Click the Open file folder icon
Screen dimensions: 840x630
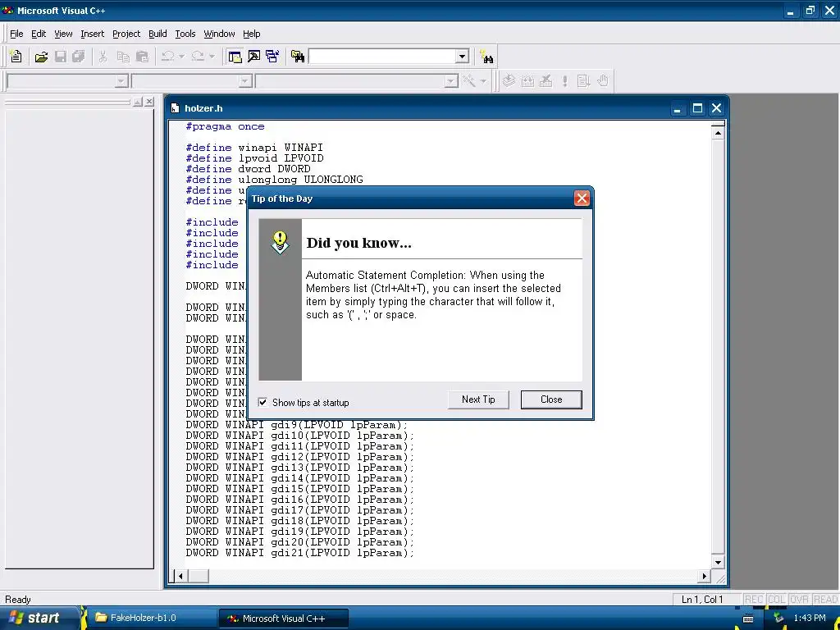41,57
